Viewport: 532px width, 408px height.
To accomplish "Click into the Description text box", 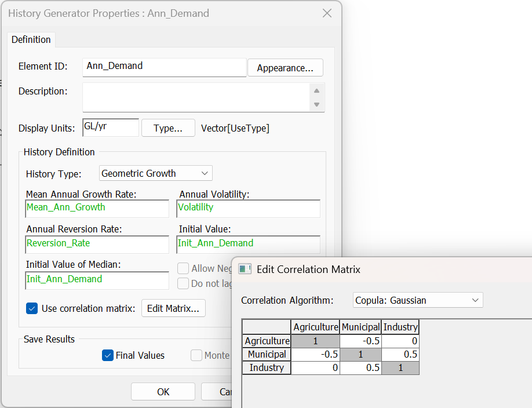I will 196,97.
